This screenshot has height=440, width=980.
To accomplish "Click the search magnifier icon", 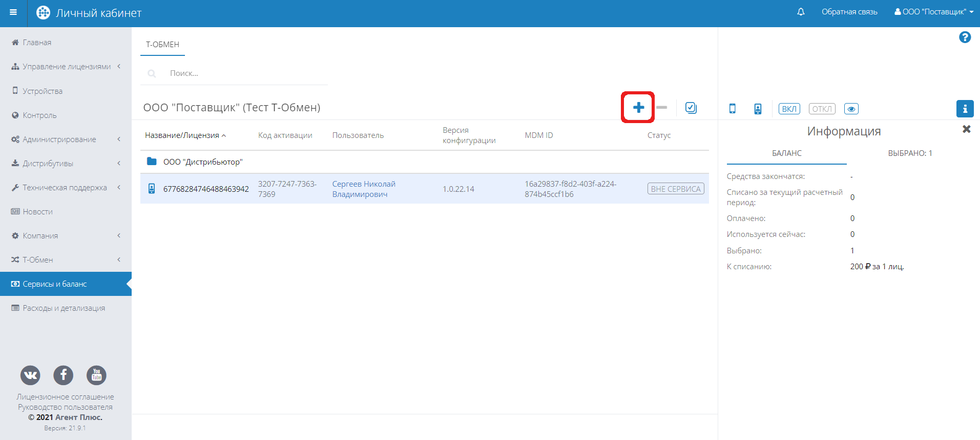I will pyautogui.click(x=152, y=73).
